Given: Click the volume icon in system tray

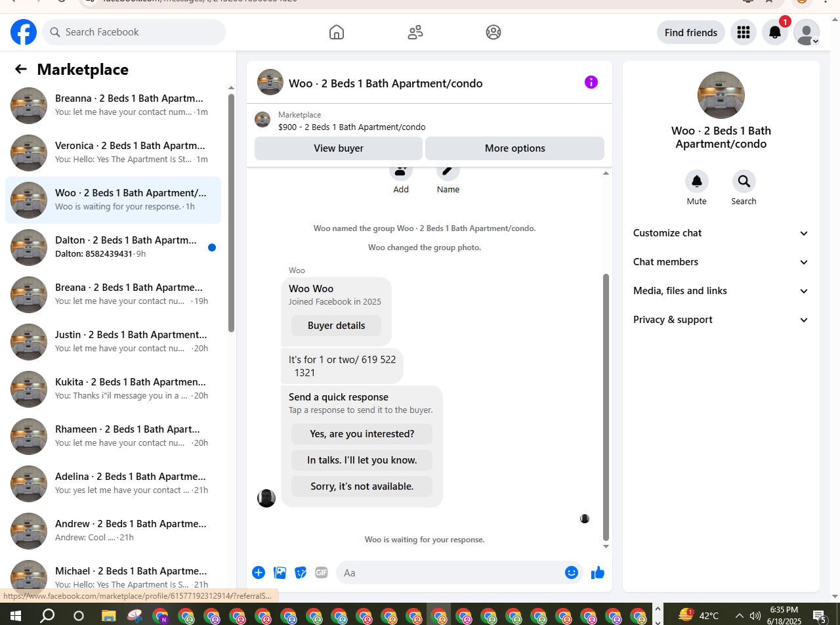Looking at the screenshot, I should pos(755,616).
